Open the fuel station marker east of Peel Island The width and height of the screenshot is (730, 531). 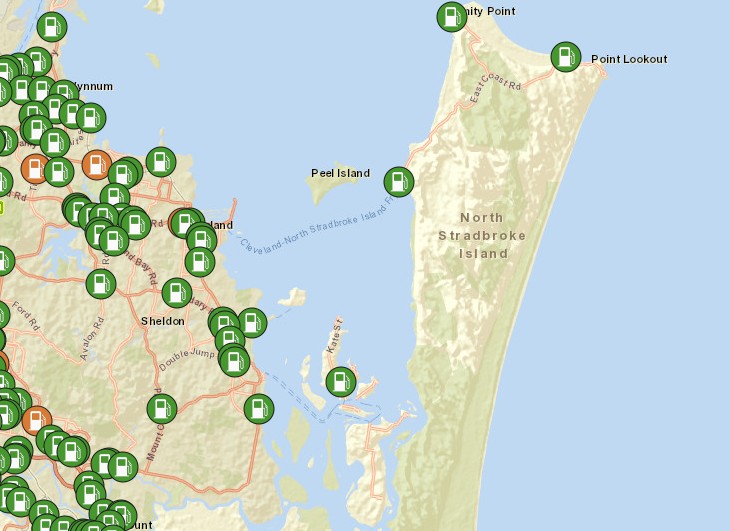(x=399, y=182)
